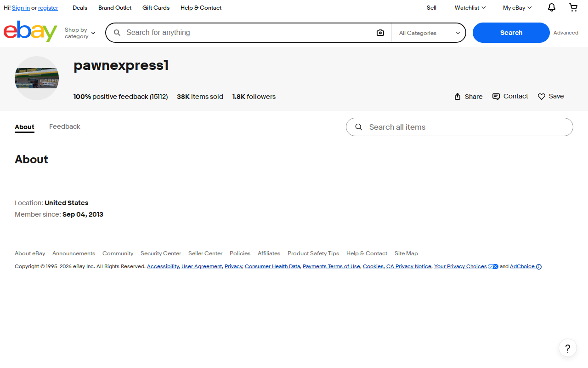This screenshot has width=588, height=368.
Task: Open Site Map footer link
Action: [x=406, y=253]
